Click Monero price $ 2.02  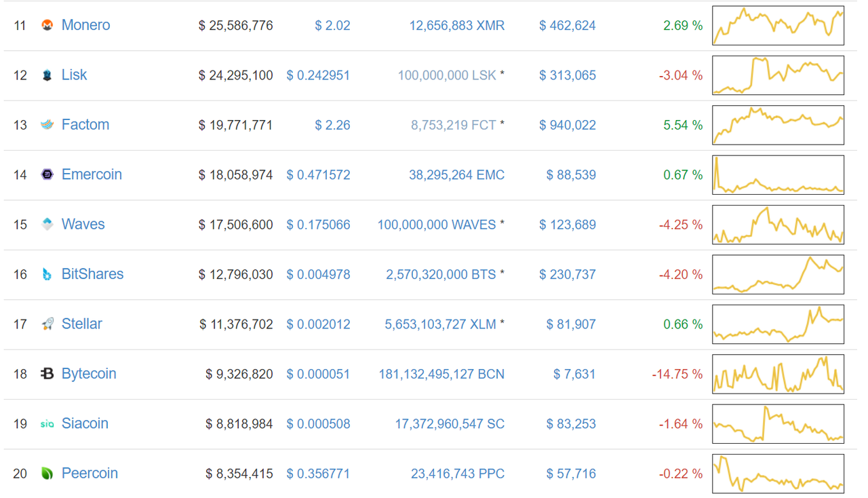coord(332,26)
